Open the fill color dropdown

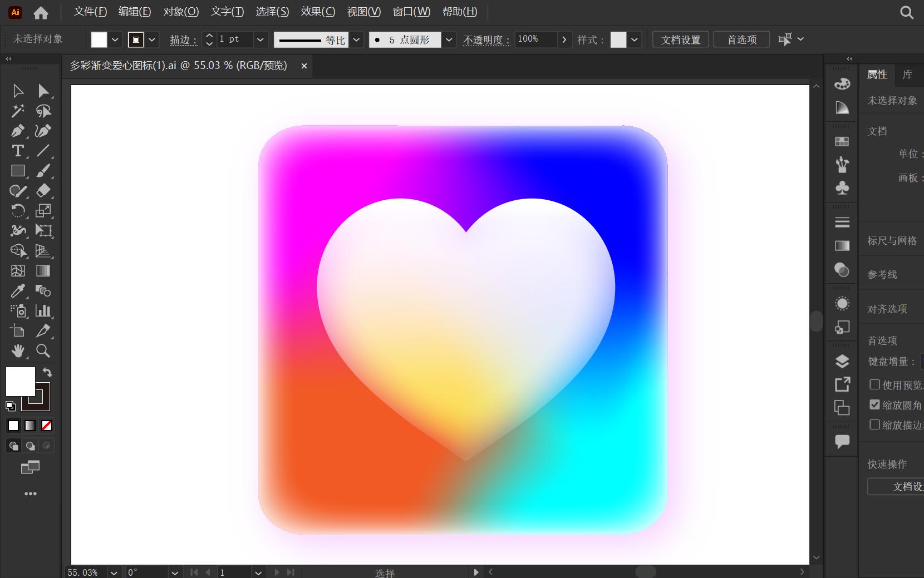(115, 39)
